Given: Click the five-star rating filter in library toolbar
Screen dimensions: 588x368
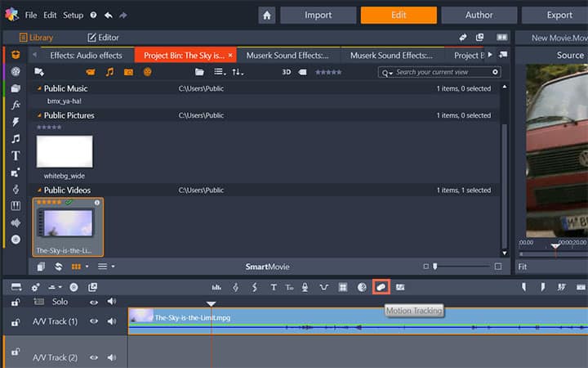Looking at the screenshot, I should [x=328, y=72].
